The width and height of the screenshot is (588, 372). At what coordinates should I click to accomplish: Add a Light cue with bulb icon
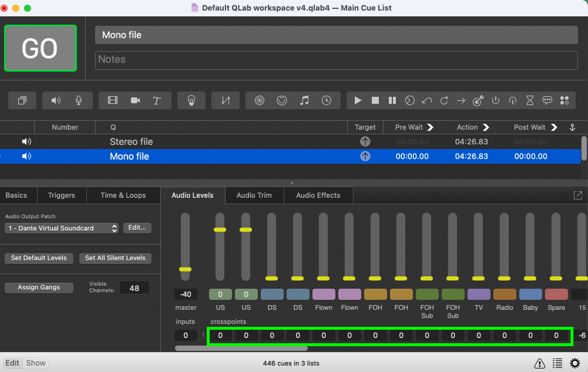coord(191,100)
